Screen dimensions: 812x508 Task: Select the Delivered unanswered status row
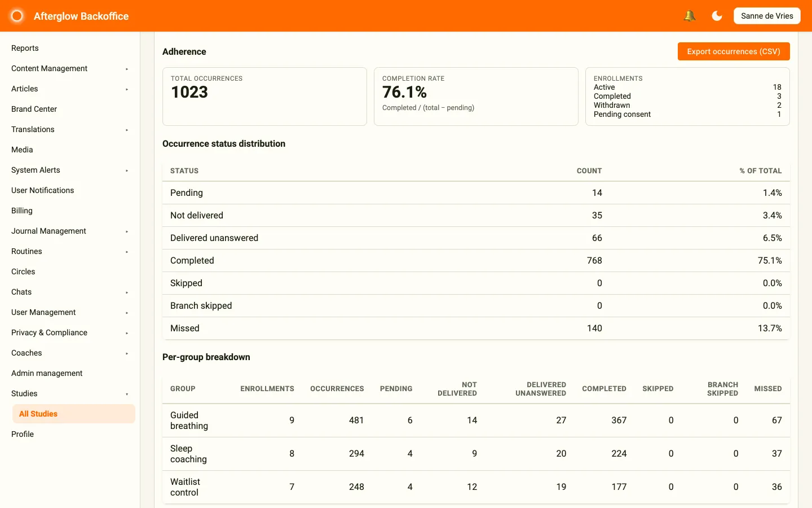(476, 238)
